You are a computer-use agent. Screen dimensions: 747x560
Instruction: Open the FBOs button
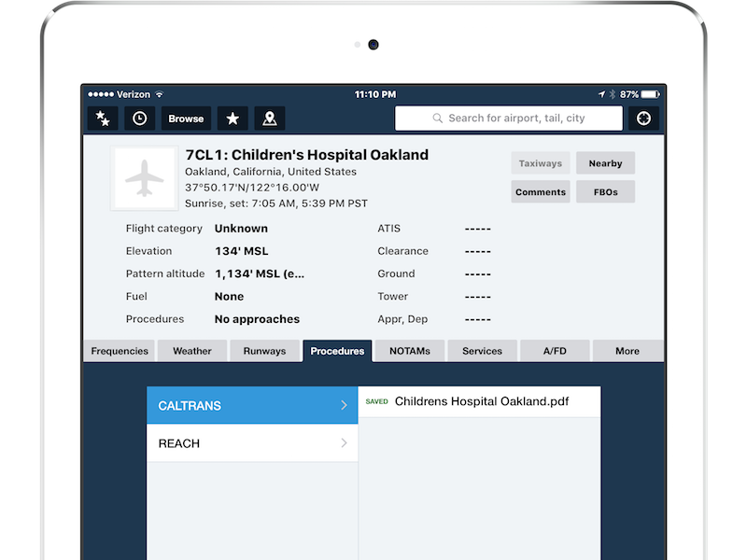[x=605, y=192]
